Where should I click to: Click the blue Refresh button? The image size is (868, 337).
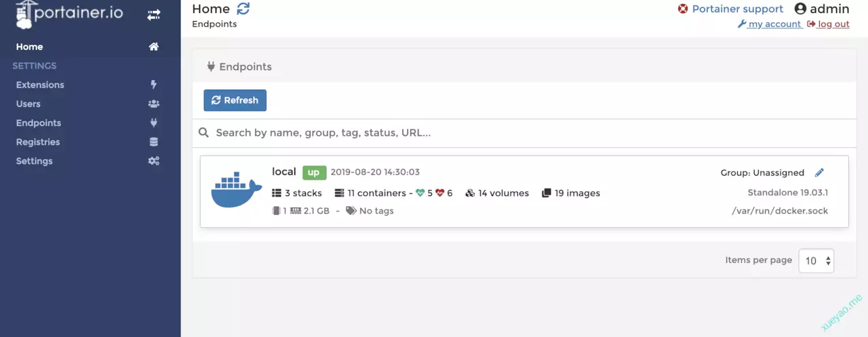point(235,100)
